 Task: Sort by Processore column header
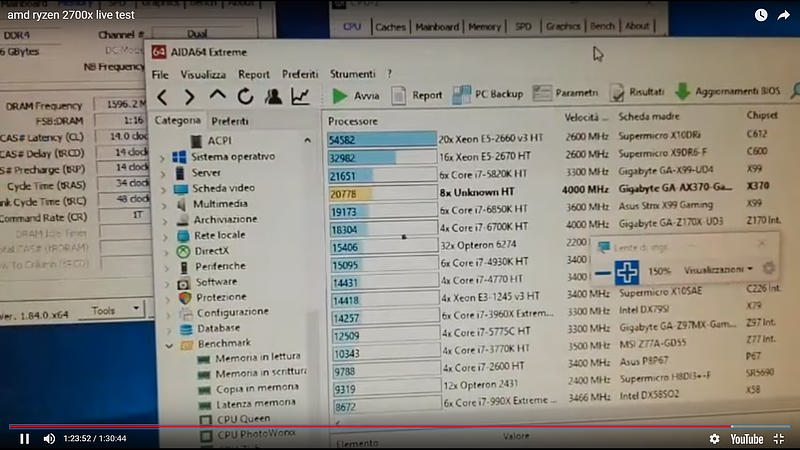[353, 121]
